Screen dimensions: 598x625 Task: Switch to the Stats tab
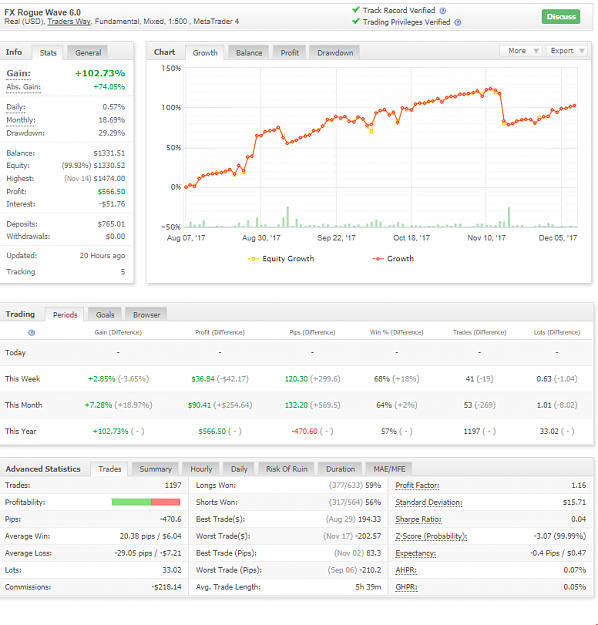point(48,53)
